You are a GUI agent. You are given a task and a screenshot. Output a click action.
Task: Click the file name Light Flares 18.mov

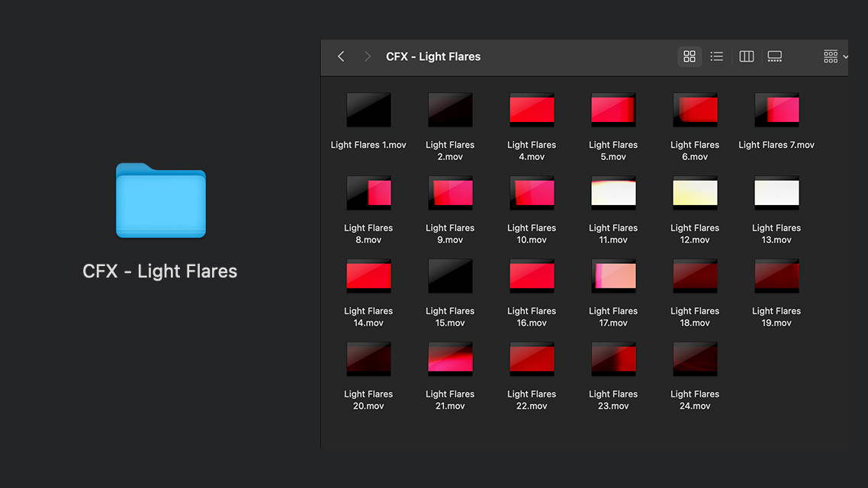(x=695, y=316)
